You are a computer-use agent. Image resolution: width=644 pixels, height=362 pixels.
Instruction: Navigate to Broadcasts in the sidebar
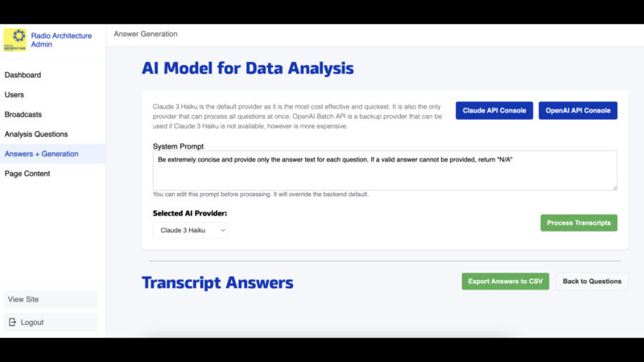point(23,114)
